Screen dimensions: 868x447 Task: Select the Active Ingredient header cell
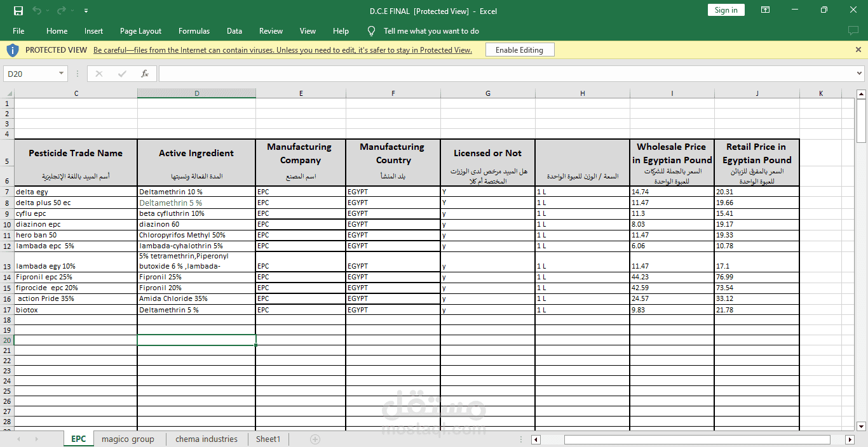point(196,153)
